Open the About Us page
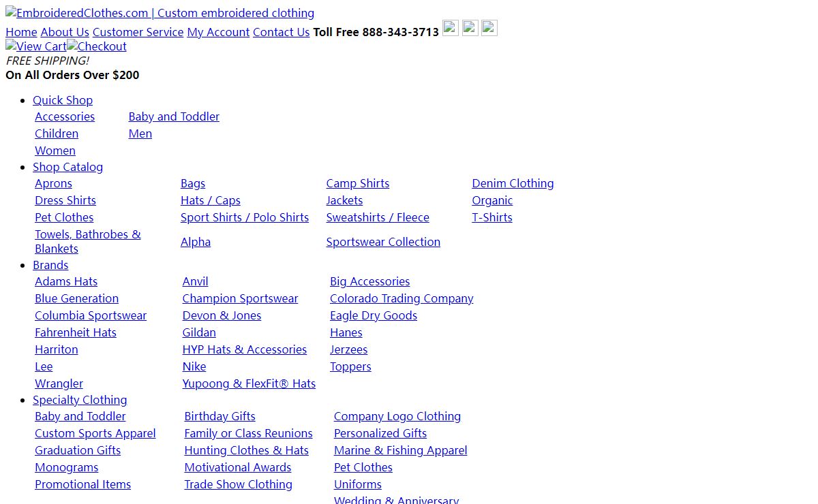This screenshot has width=818, height=504. 65,32
